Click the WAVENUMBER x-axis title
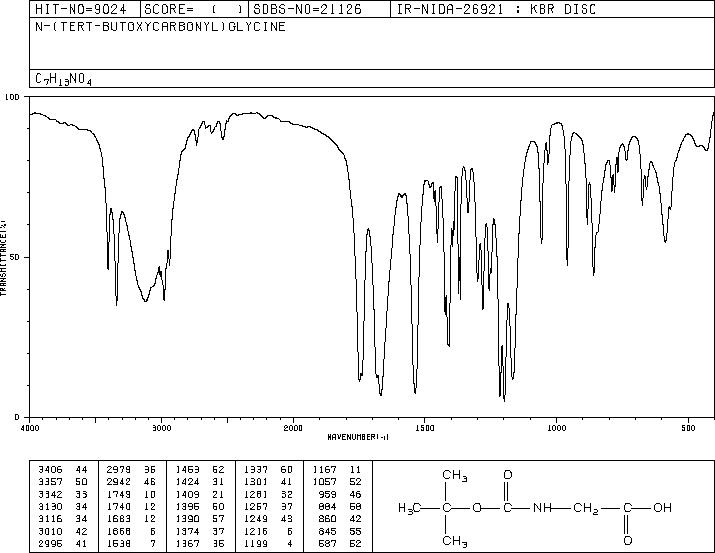 pos(358,437)
